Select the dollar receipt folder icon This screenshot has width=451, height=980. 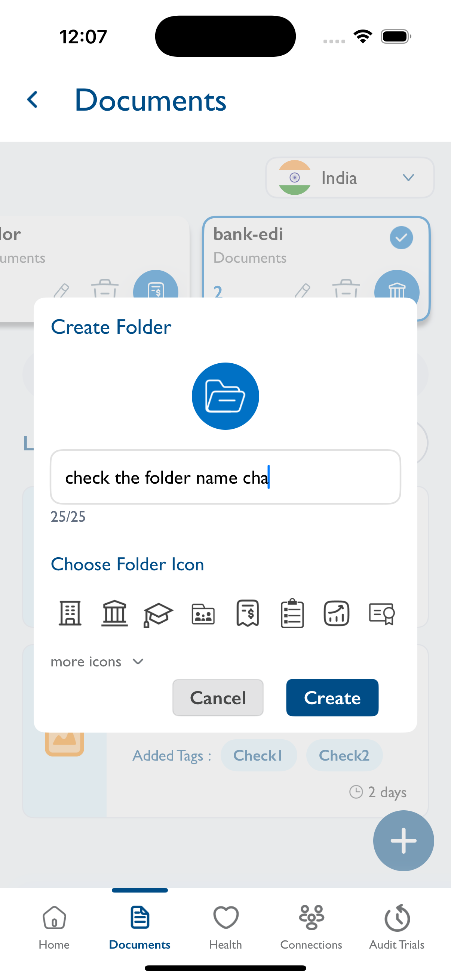tap(248, 613)
